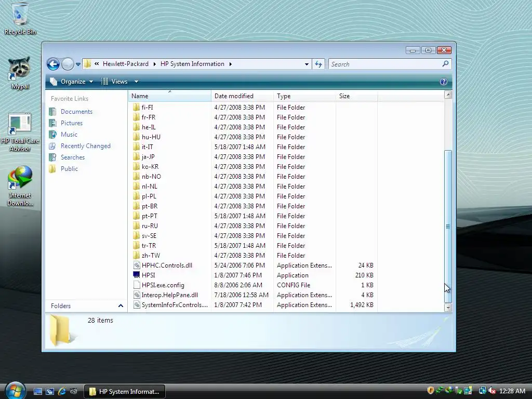Click Show Desktop in Quick Launch

[37, 391]
